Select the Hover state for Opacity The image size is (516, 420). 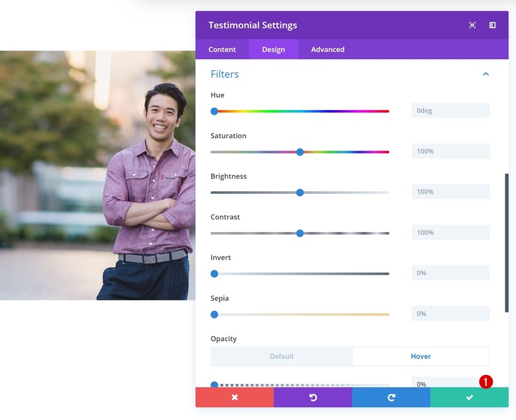click(420, 356)
